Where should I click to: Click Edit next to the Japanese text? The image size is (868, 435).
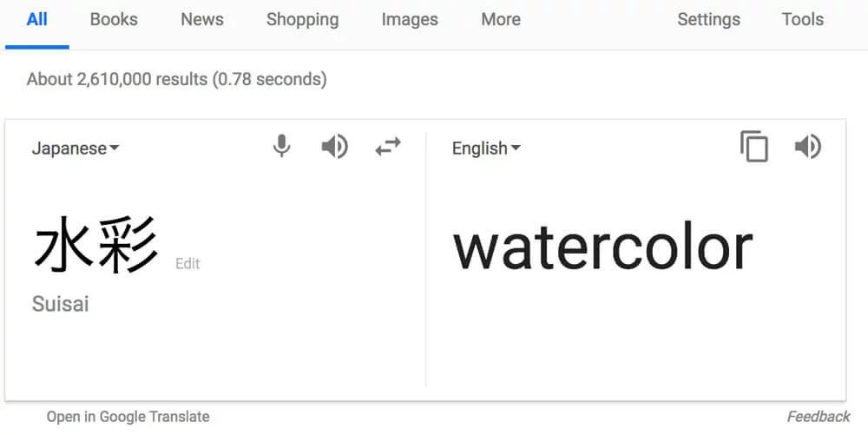tap(187, 264)
